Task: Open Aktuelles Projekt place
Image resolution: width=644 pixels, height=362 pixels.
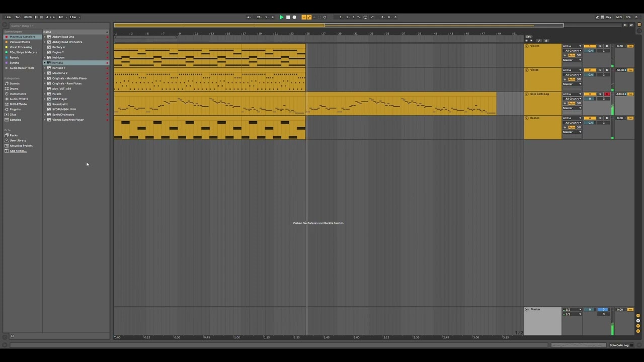Action: [21, 146]
